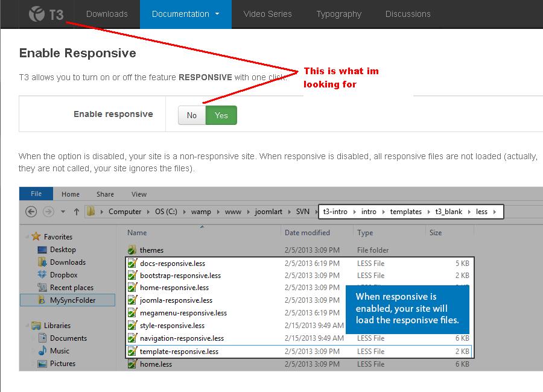
Task: Select t3-intro in the address path
Action: 335,212
